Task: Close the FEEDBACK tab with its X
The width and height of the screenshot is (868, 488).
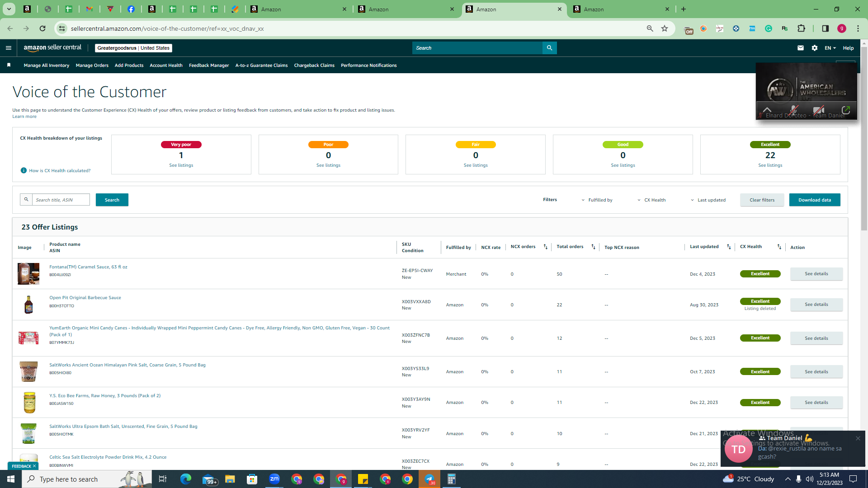Action: pyautogui.click(x=34, y=466)
